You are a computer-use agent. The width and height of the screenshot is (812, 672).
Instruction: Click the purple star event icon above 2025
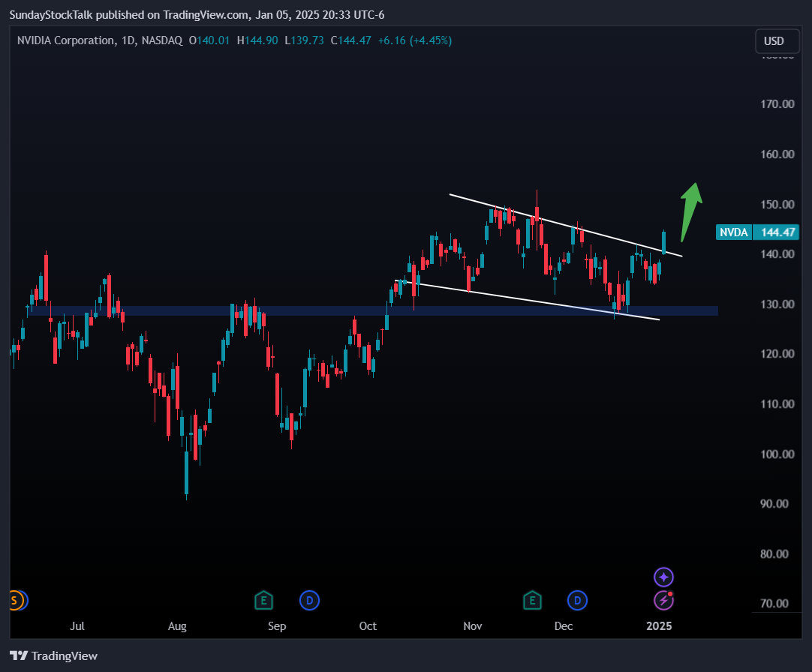663,577
